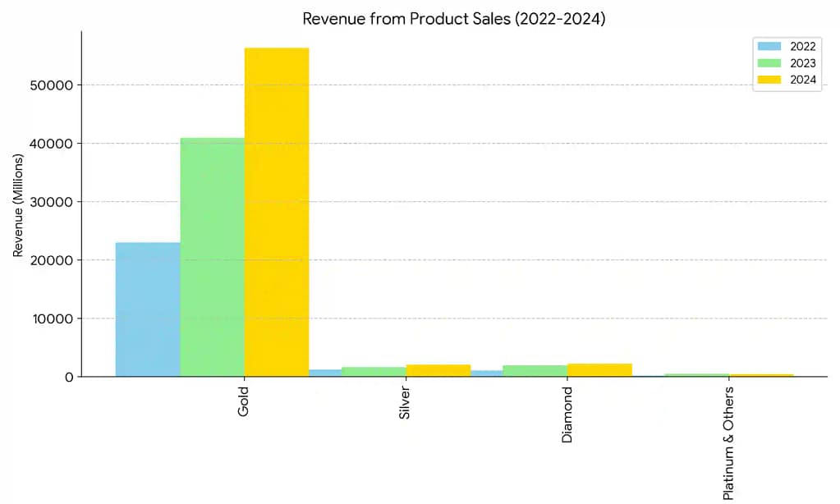
Task: Click the tallest yellow Silver bar
Action: [438, 371]
